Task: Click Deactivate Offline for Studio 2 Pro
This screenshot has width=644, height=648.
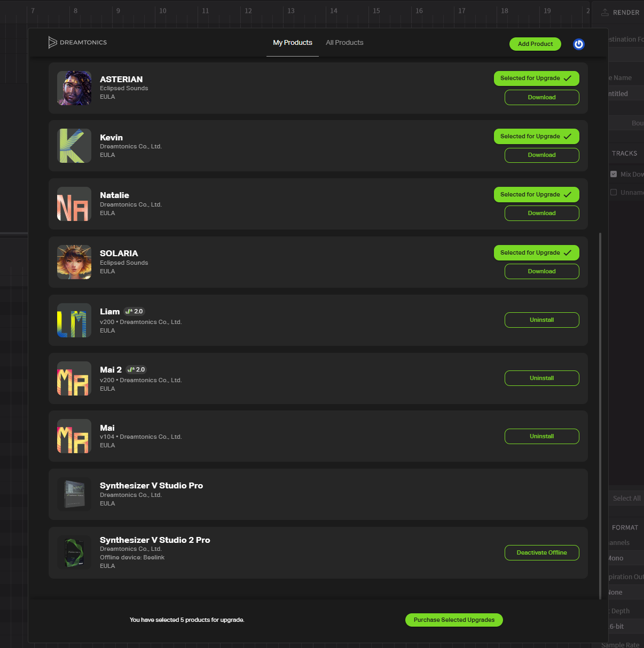Action: [x=542, y=553]
